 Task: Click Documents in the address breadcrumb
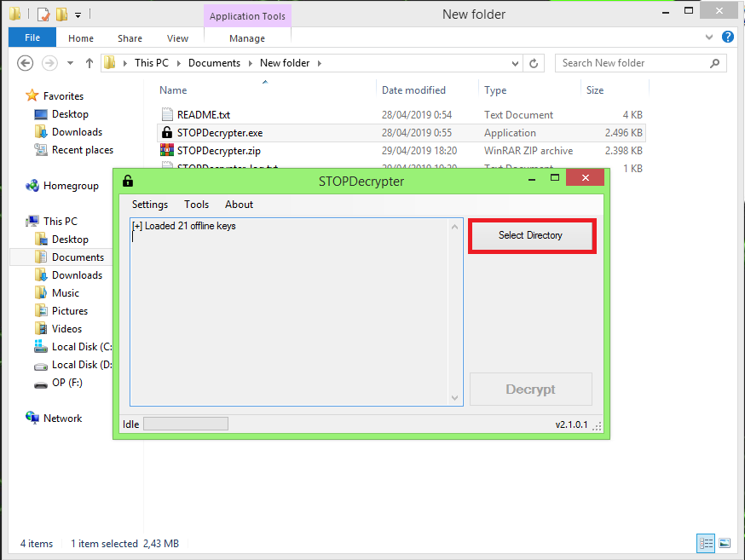[x=214, y=63]
